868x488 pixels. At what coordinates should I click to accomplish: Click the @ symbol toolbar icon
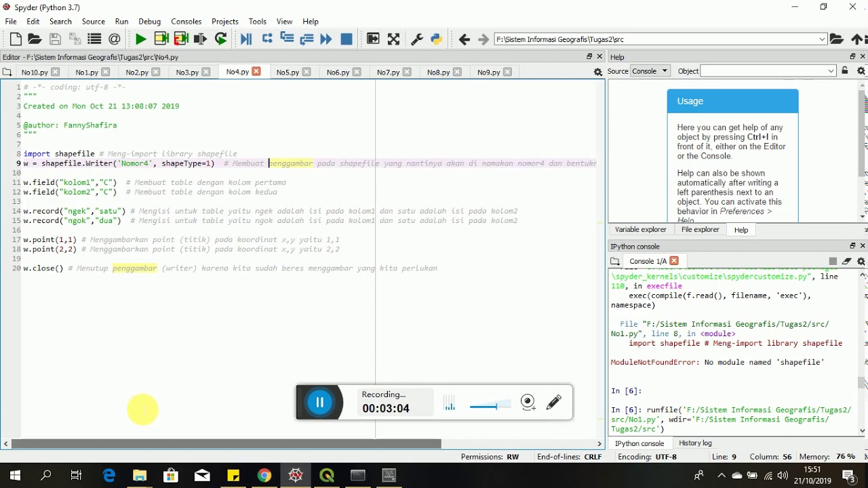click(114, 39)
